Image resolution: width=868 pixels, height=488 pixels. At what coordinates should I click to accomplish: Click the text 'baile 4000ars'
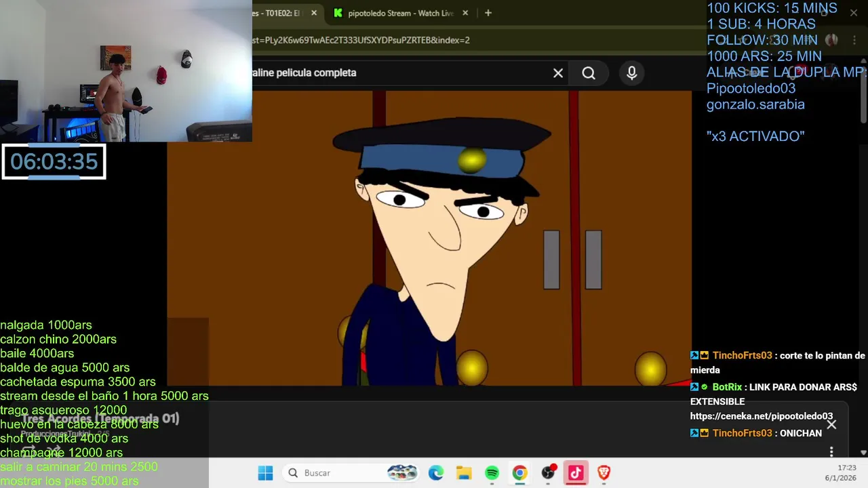pyautogui.click(x=37, y=353)
